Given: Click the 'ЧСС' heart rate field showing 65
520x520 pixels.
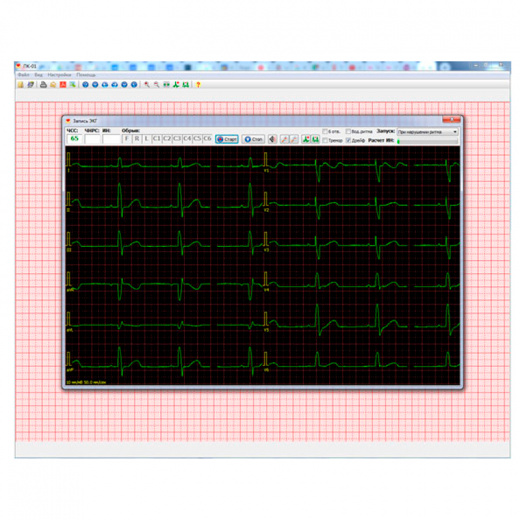Looking at the screenshot, I should (74, 139).
